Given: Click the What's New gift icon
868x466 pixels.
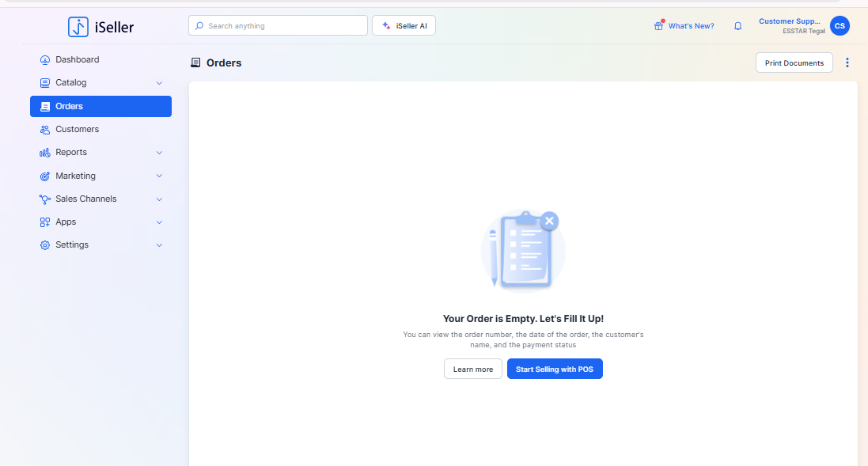Looking at the screenshot, I should 658,26.
